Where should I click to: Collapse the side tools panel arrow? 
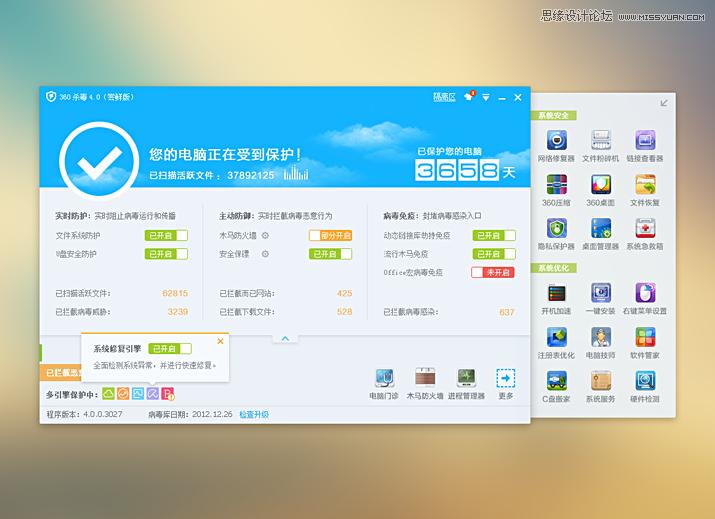664,103
